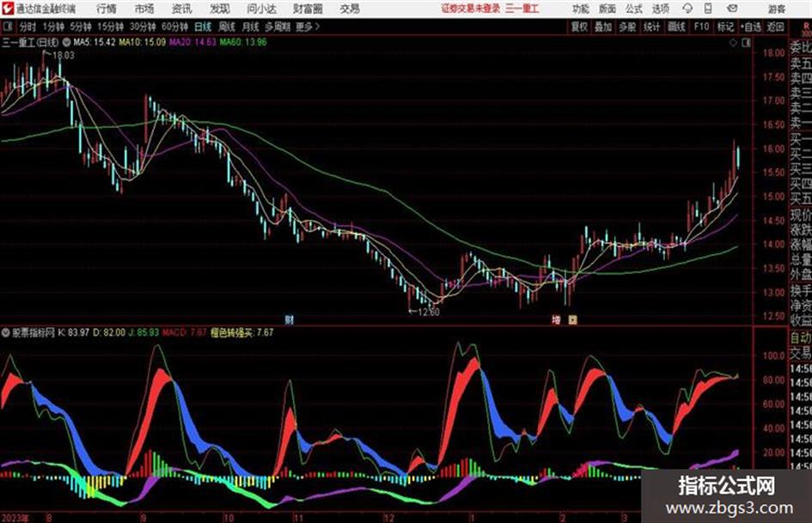Open the message envelope icon

pyautogui.click(x=732, y=9)
